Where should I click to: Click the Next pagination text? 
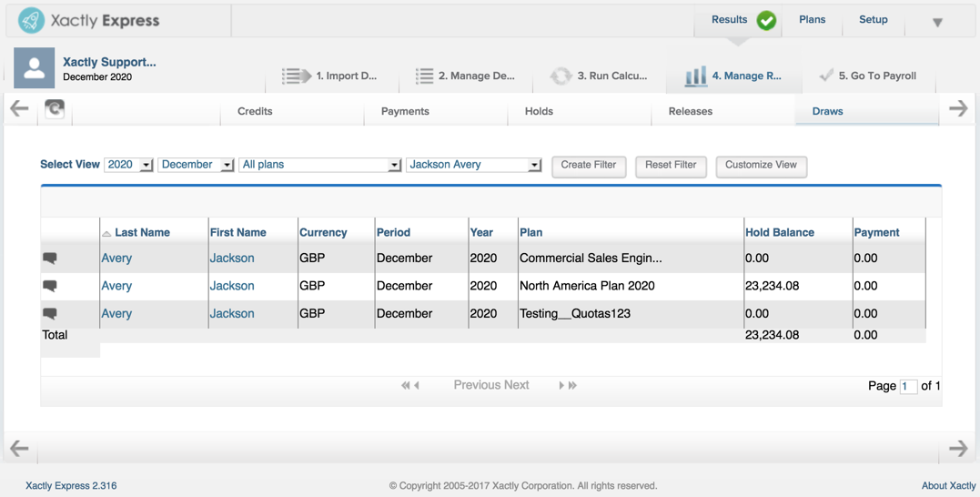pyautogui.click(x=517, y=385)
